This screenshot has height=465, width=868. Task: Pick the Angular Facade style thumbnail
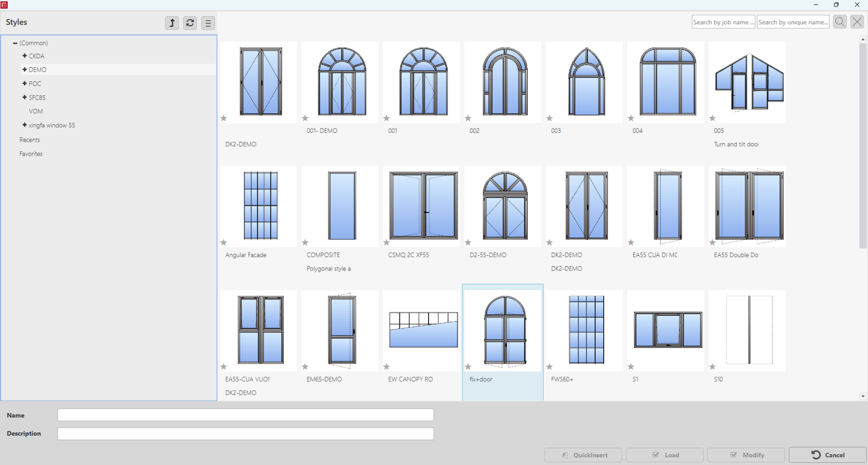click(x=260, y=206)
